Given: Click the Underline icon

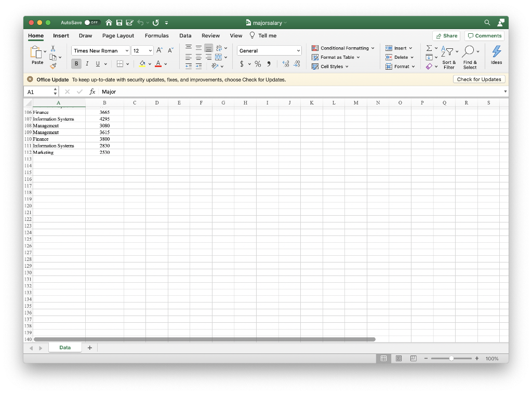Looking at the screenshot, I should tap(98, 63).
